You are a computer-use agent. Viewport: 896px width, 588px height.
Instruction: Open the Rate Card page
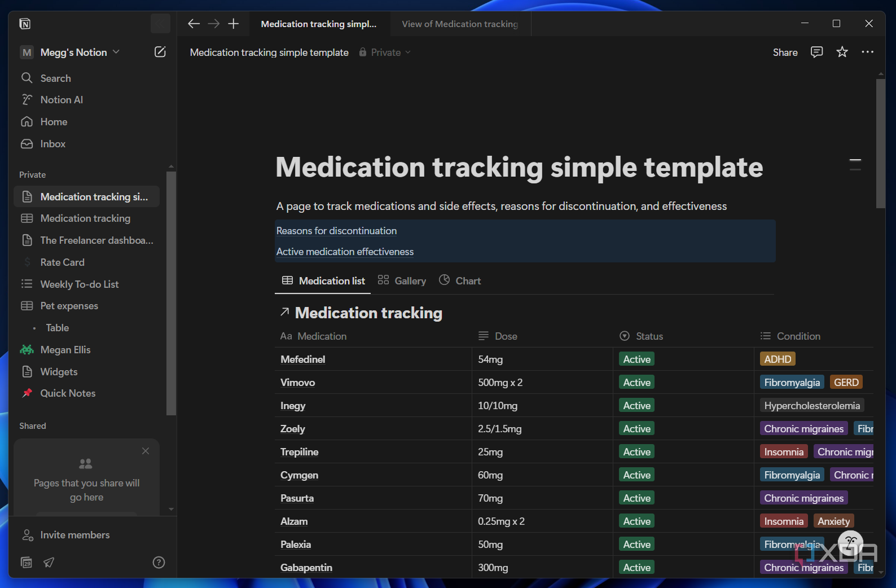pyautogui.click(x=87, y=262)
